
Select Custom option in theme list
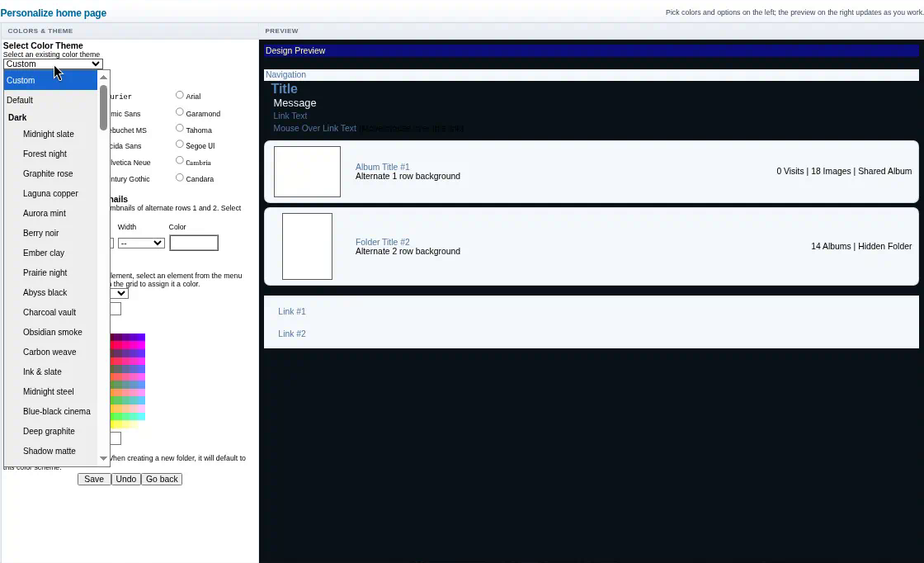coord(50,80)
